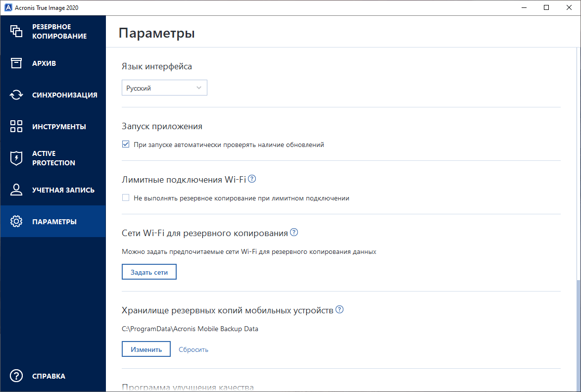Select the Синхронизация arrows icon

tap(16, 95)
